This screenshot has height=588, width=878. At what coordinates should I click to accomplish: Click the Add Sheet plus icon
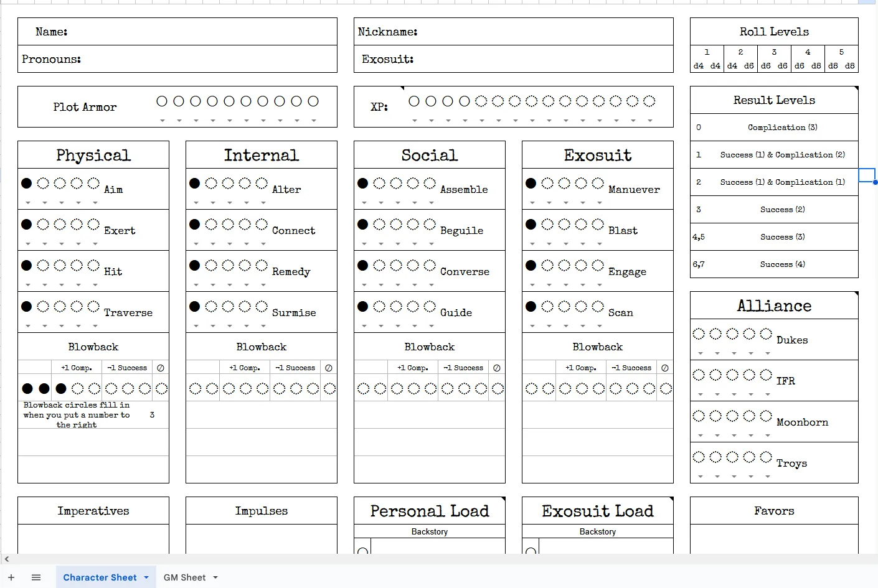click(x=11, y=577)
